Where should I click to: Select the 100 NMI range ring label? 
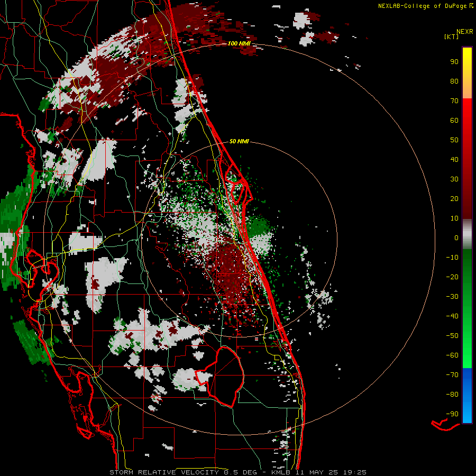[x=239, y=43]
